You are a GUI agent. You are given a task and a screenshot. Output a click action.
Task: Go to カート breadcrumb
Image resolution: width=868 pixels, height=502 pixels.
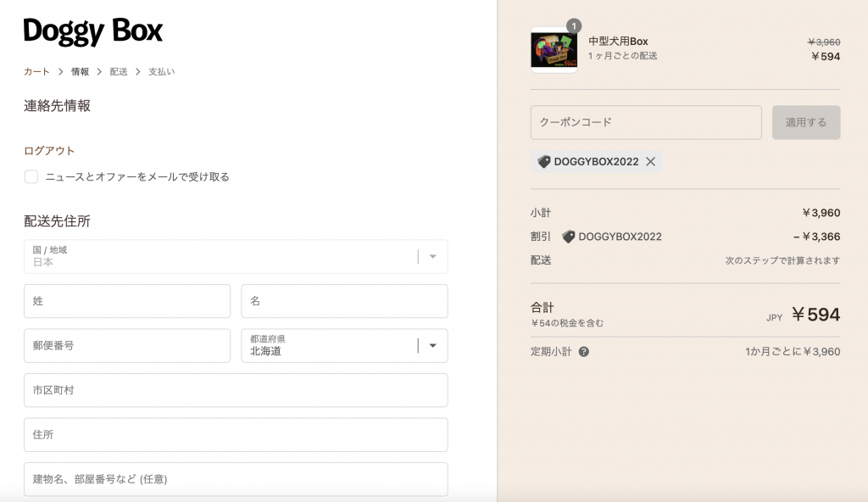[36, 72]
